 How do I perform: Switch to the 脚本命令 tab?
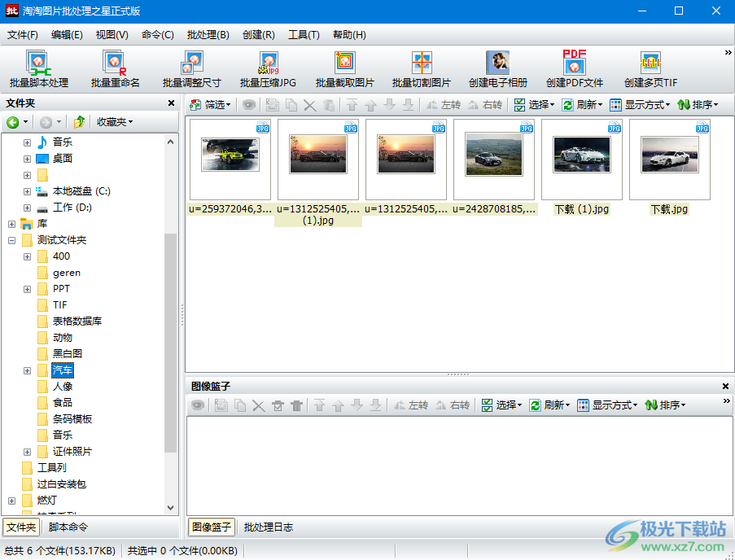[68, 527]
